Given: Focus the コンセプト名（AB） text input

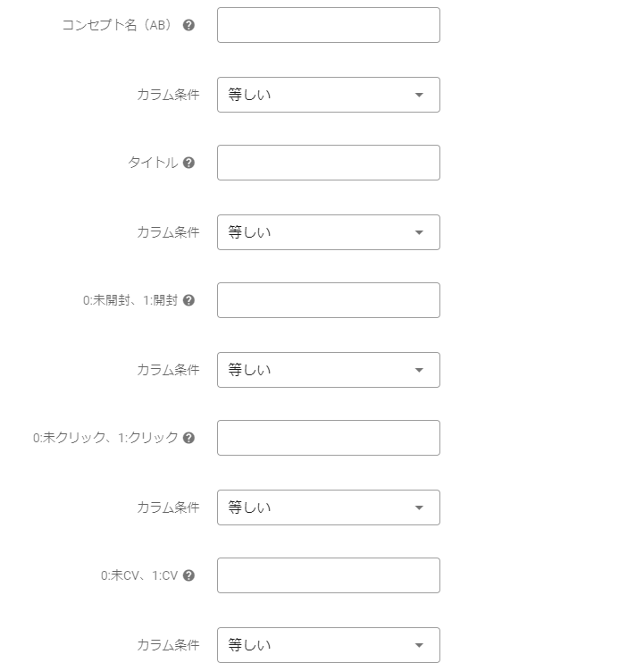Looking at the screenshot, I should [328, 25].
